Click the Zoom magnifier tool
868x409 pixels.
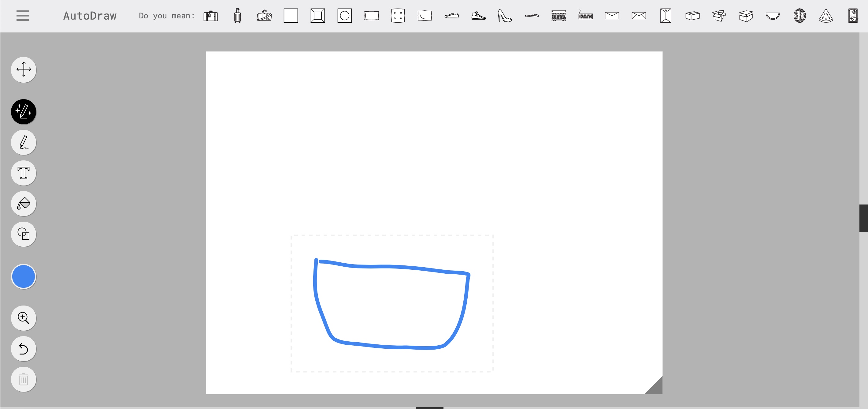tap(24, 318)
